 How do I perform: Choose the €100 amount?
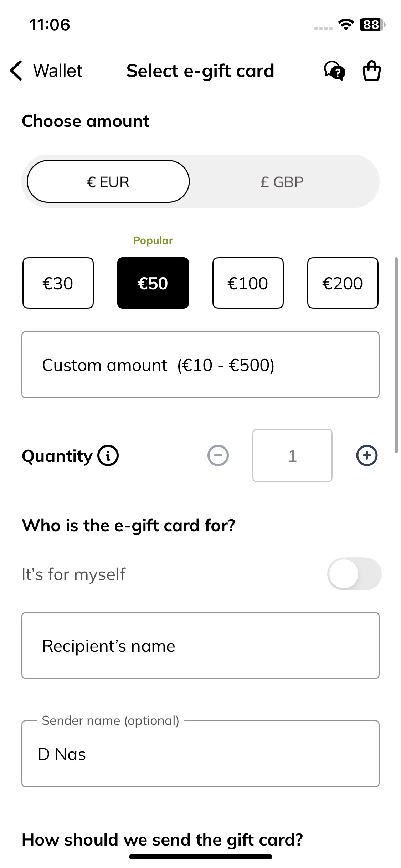[x=248, y=283]
